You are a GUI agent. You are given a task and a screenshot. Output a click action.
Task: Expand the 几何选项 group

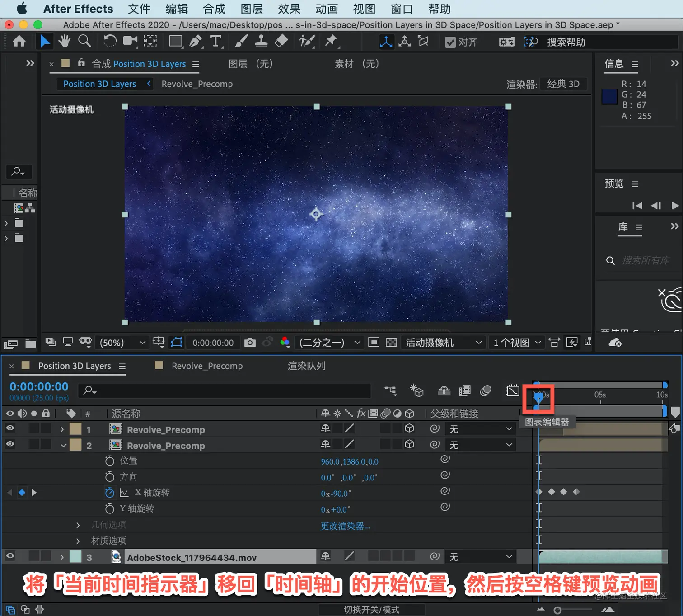point(78,525)
